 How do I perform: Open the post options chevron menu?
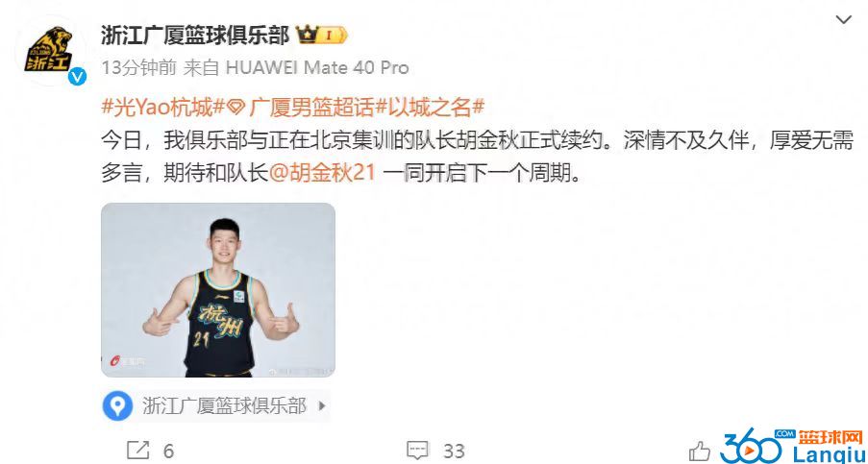click(x=844, y=20)
